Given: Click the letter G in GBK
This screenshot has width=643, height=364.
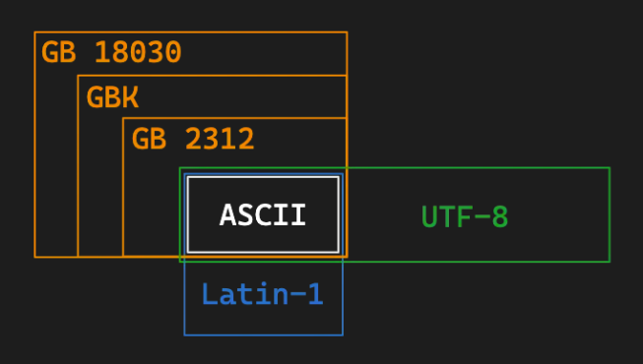Looking at the screenshot, I should tap(95, 97).
